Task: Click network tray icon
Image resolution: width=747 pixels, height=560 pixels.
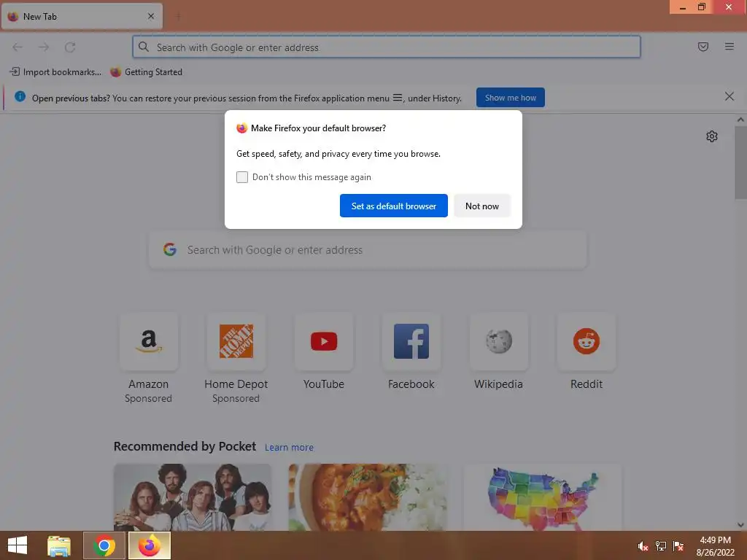Action: click(x=661, y=546)
